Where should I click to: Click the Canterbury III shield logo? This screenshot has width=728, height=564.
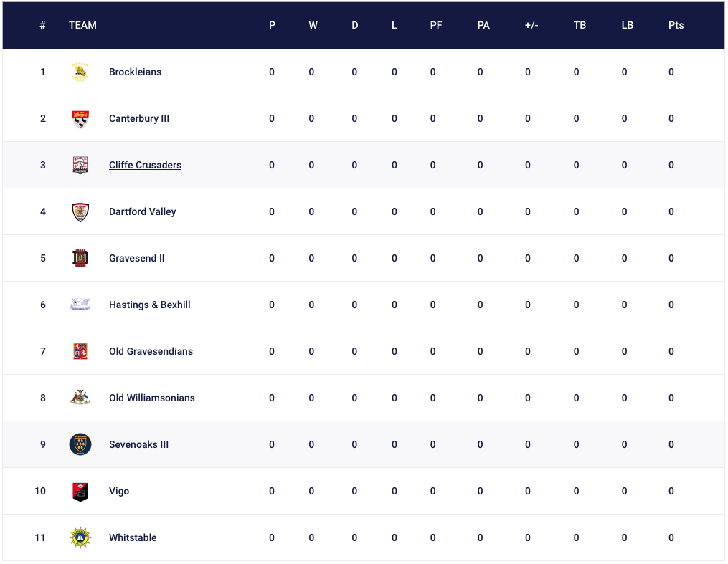(80, 119)
